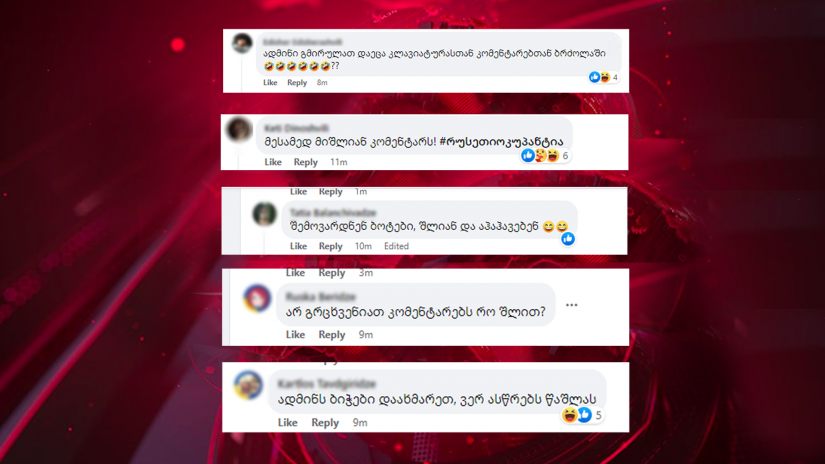Reply to the bottom comment with 5 reactions

325,422
